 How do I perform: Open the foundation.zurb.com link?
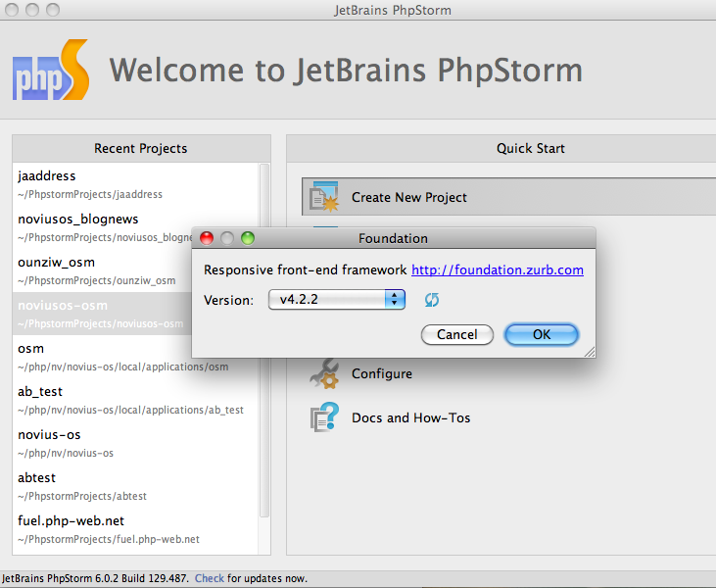[x=498, y=270]
